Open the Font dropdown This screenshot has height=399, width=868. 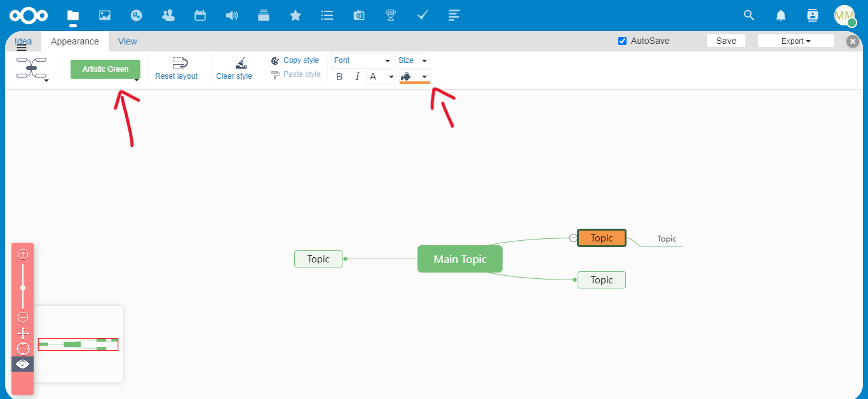coord(362,60)
